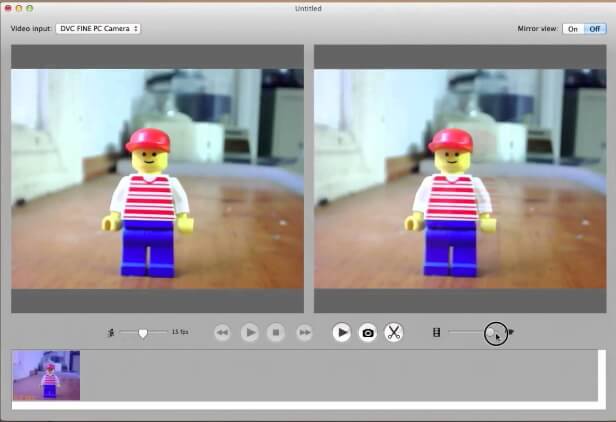Click the "15 fps" frame rate label
Viewport: 616px width, 422px height.
pos(180,332)
